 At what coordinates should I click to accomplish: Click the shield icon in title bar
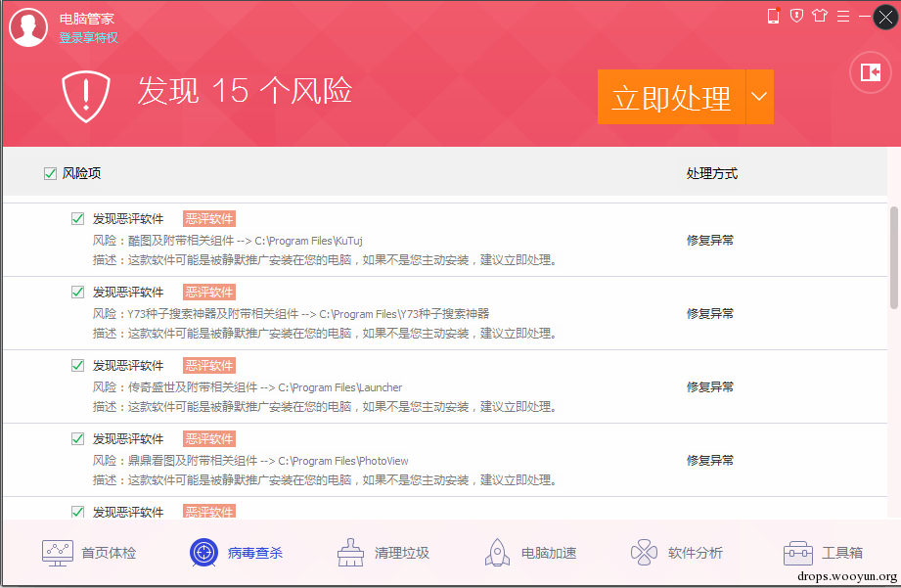click(796, 16)
